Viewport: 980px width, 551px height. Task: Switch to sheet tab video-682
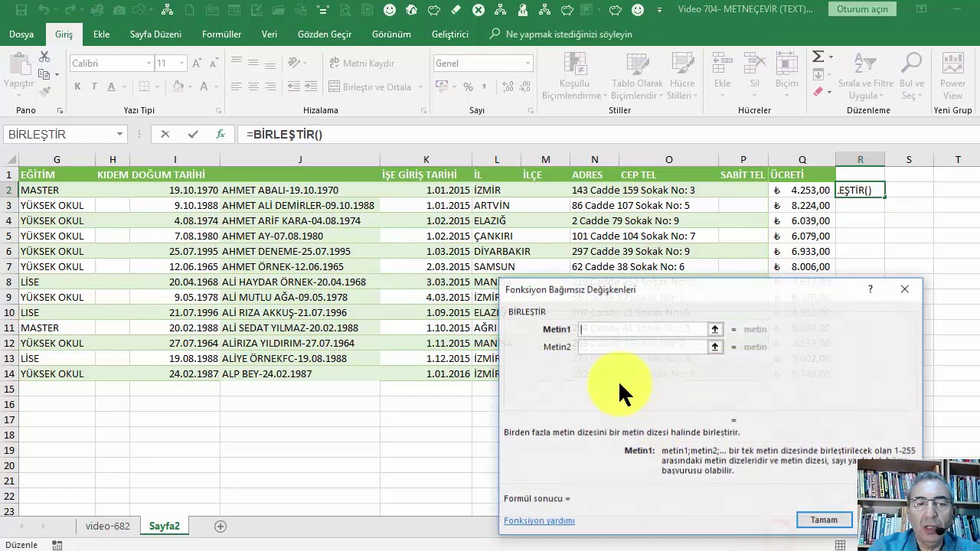click(x=107, y=526)
